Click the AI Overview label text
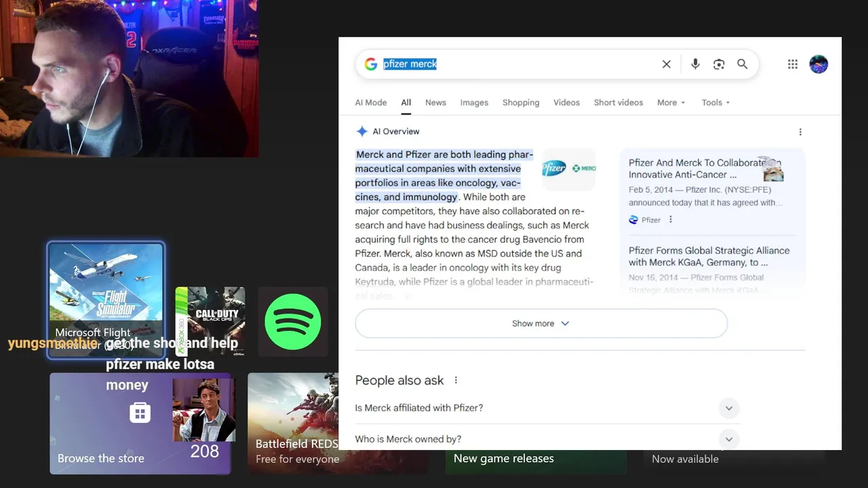Viewport: 868px width, 488px height. click(396, 131)
